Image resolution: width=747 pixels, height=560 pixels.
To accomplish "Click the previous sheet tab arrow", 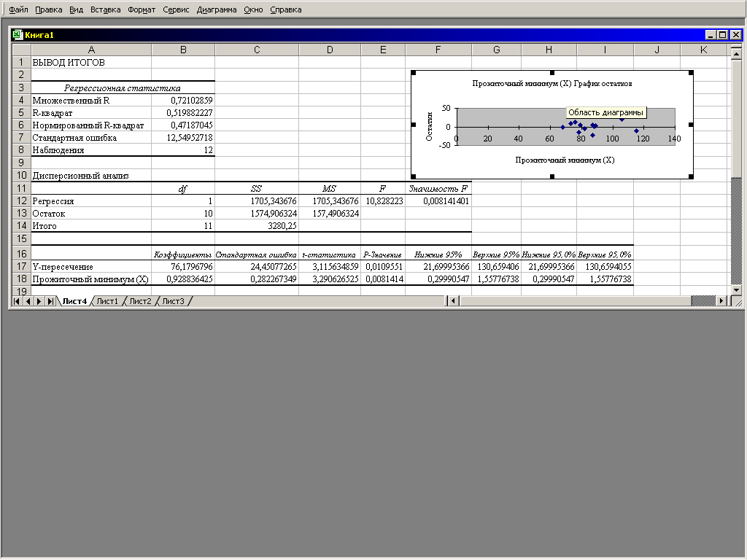I will [x=28, y=301].
